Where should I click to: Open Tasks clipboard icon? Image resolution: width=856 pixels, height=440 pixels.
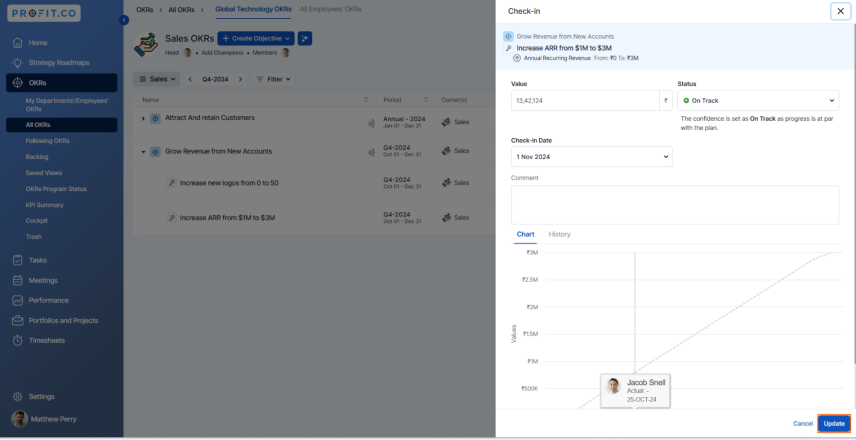point(18,260)
